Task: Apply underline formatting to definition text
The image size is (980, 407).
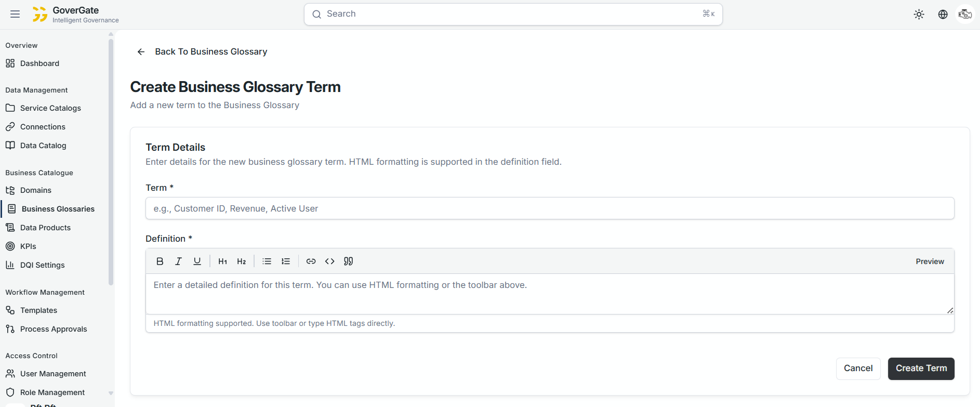Action: tap(197, 261)
